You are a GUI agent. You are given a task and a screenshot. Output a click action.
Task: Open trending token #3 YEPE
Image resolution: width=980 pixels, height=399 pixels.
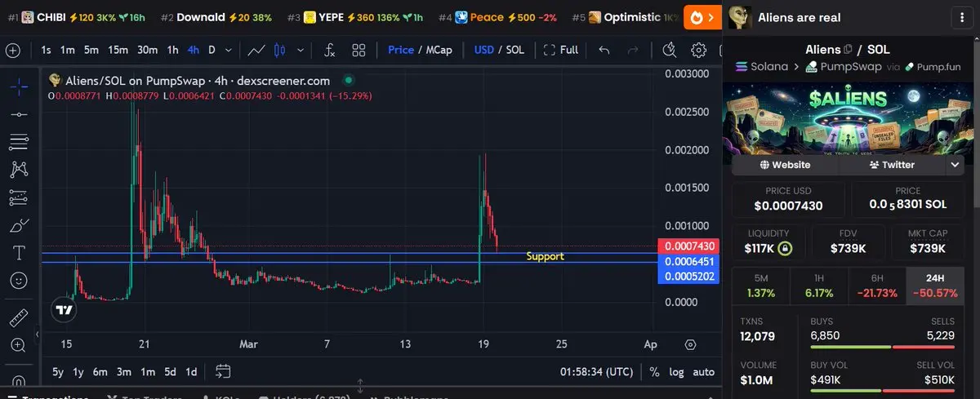pyautogui.click(x=355, y=17)
